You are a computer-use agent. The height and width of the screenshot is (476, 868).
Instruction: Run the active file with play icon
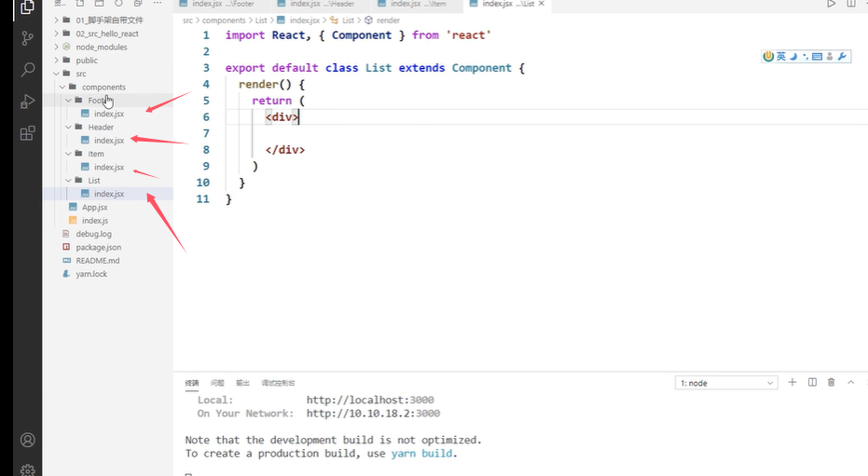pos(831,4)
